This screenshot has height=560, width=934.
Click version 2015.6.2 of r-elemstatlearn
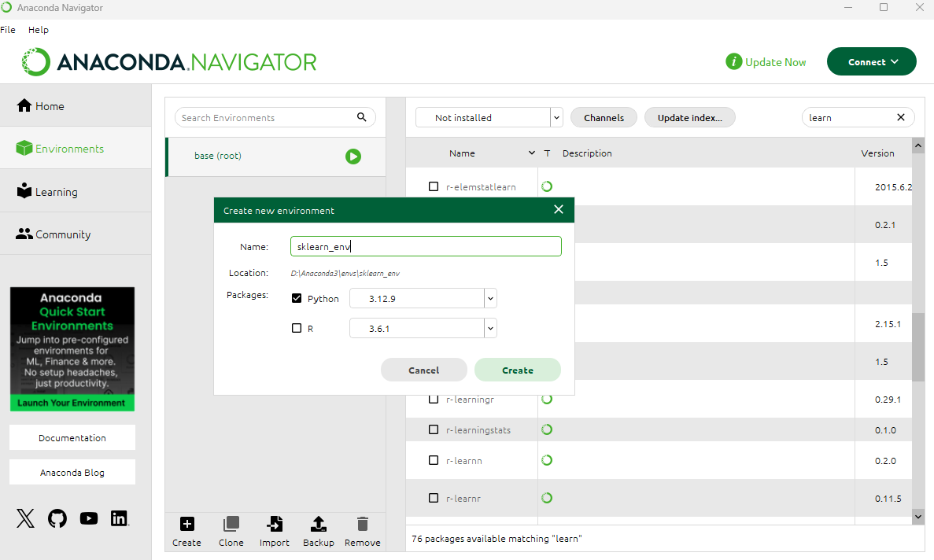893,187
